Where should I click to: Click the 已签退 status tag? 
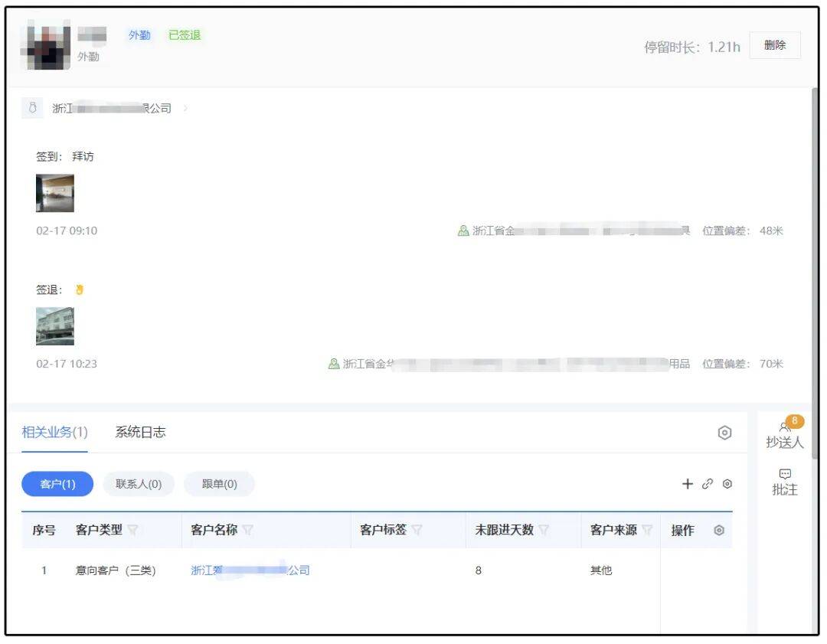click(x=185, y=35)
